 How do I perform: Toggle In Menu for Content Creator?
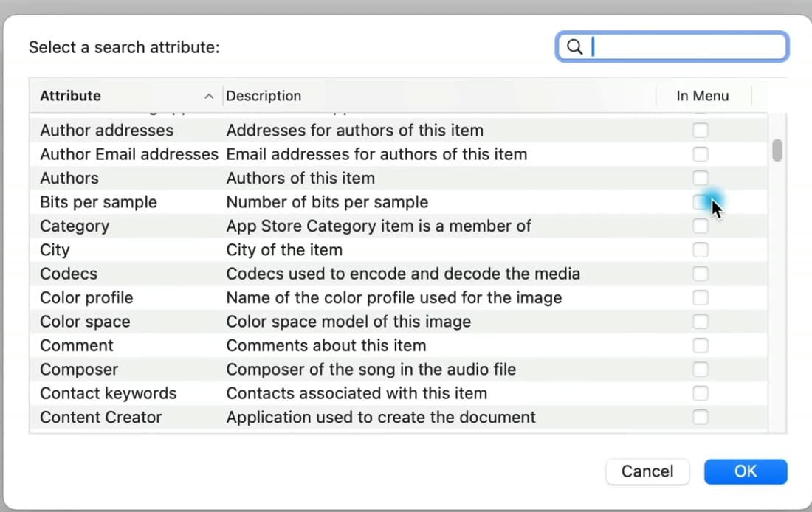(700, 418)
